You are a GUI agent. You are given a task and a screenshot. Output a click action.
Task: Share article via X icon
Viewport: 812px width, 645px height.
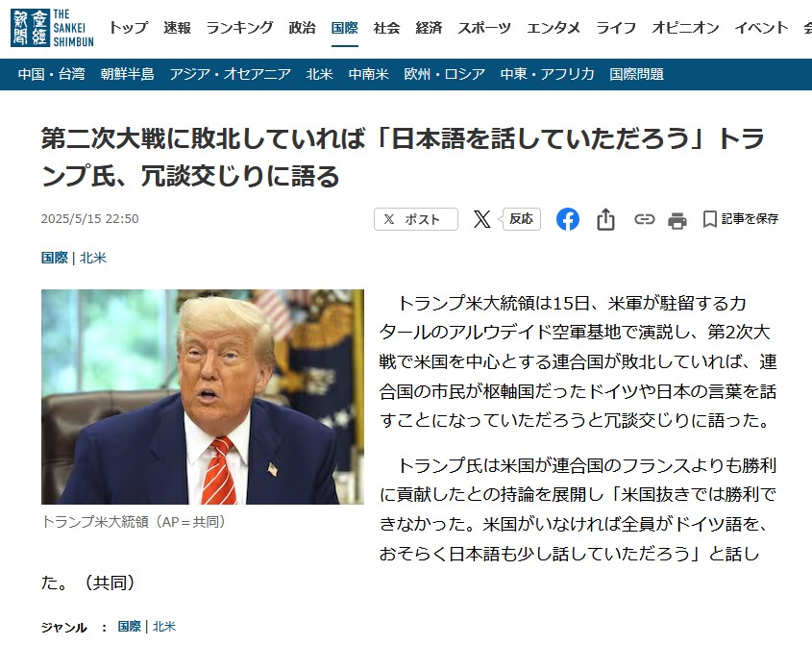tap(481, 219)
